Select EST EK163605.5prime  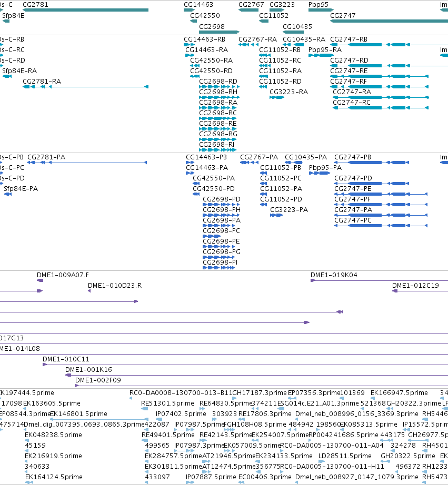(x=52, y=403)
